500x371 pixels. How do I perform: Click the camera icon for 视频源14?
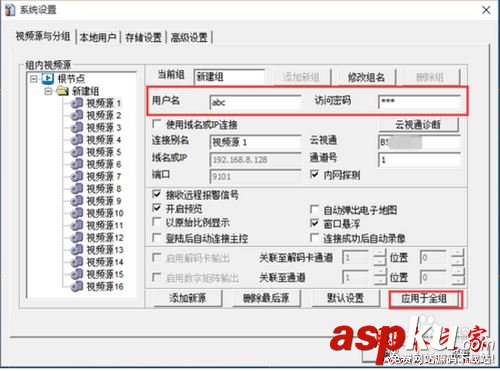[77, 262]
